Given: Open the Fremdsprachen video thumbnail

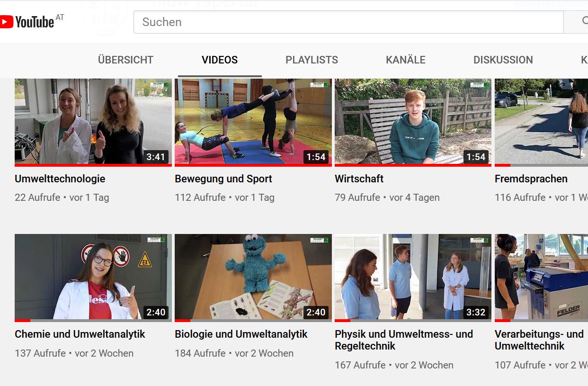Looking at the screenshot, I should (x=541, y=122).
